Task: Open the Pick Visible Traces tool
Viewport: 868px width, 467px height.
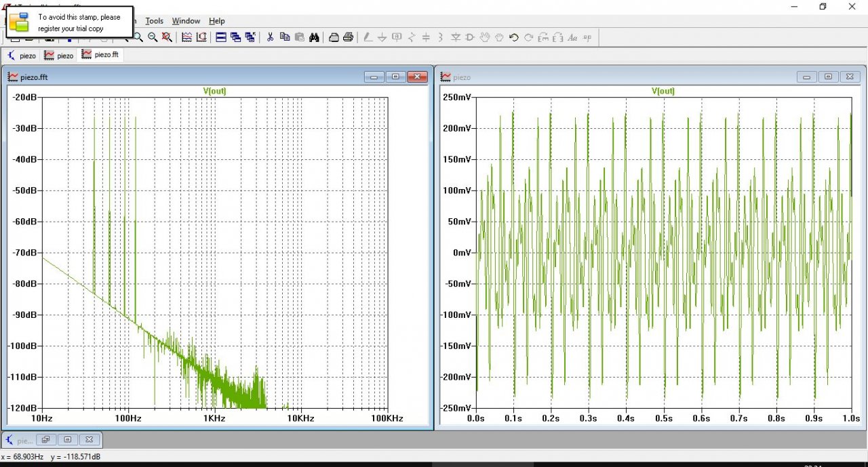Action: [186, 37]
